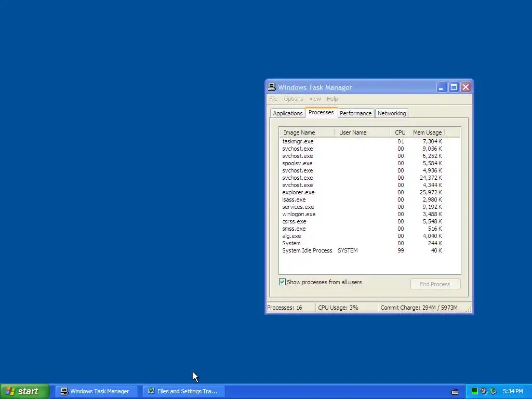Sort by the User Name column header
Image resolution: width=532 pixels, height=399 pixels.
tap(362, 132)
